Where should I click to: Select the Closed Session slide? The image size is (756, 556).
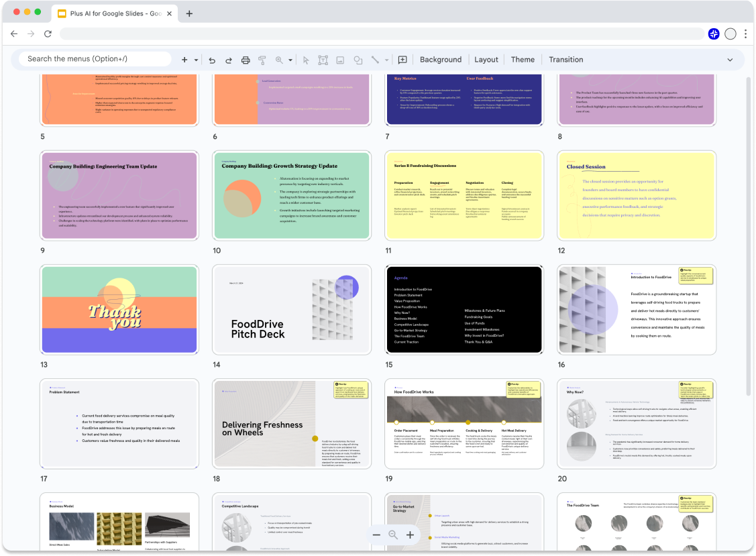click(x=637, y=195)
